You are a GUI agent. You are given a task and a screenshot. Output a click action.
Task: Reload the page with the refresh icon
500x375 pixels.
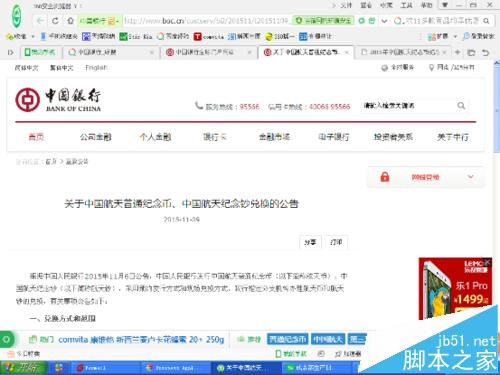55,21
